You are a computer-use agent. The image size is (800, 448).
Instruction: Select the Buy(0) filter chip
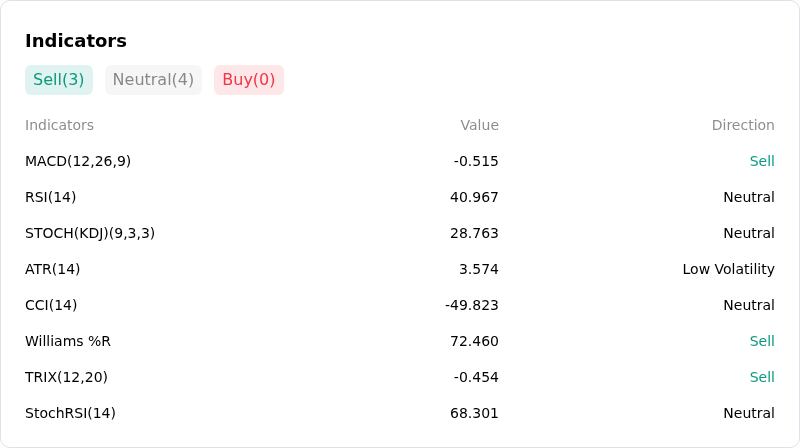248,80
